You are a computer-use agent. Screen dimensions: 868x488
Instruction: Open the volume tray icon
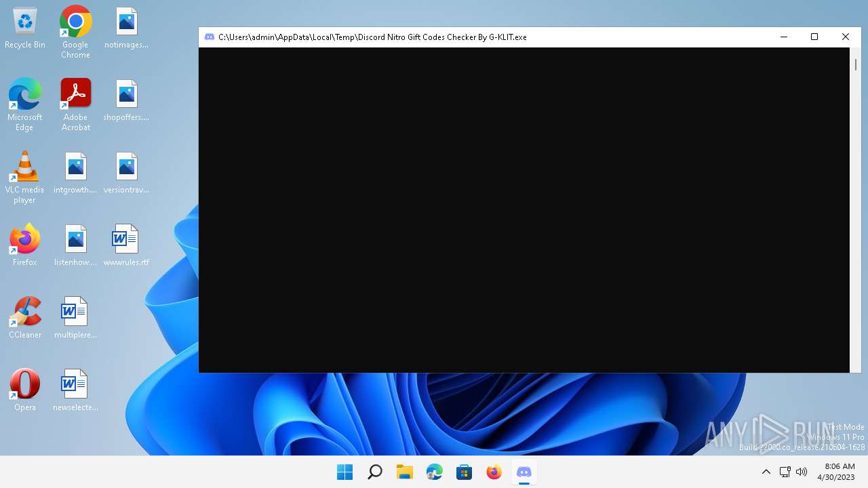point(802,472)
